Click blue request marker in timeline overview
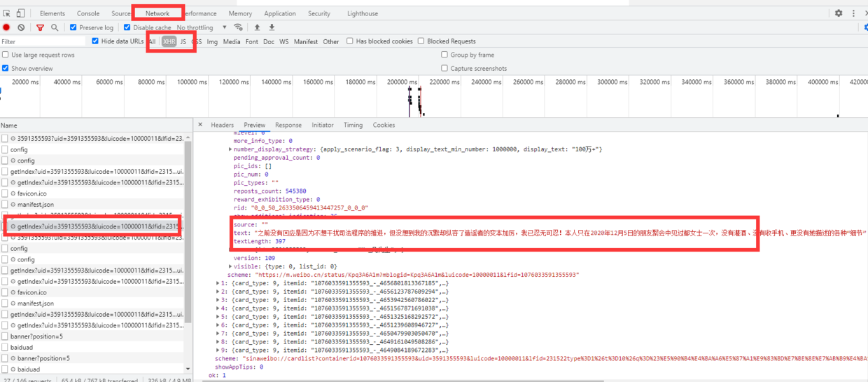 pos(409,100)
